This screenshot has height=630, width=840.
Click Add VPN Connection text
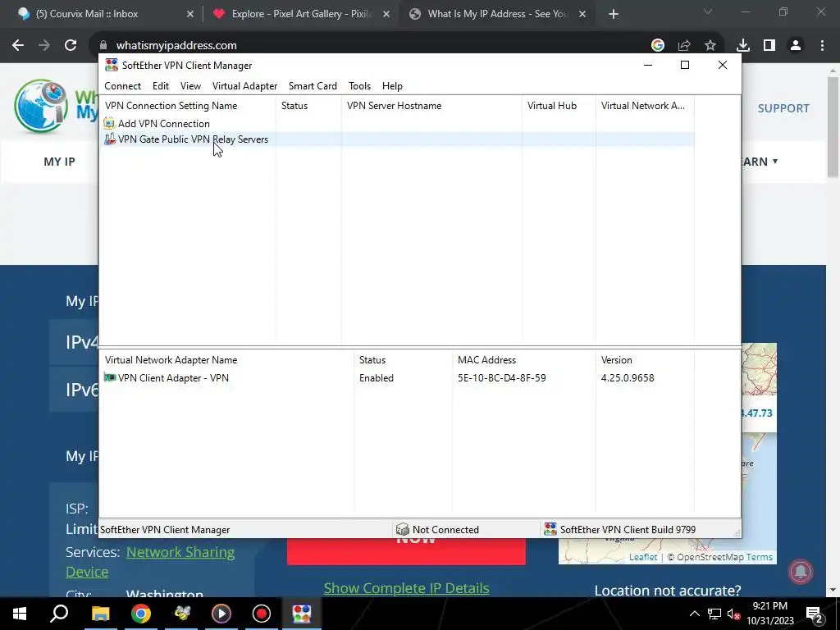point(164,124)
